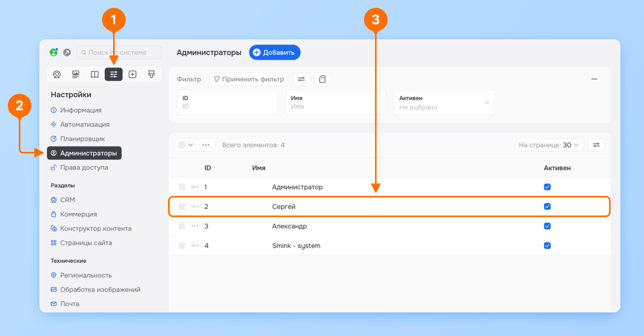
Task: Click the name Smink - system
Action: click(x=296, y=246)
